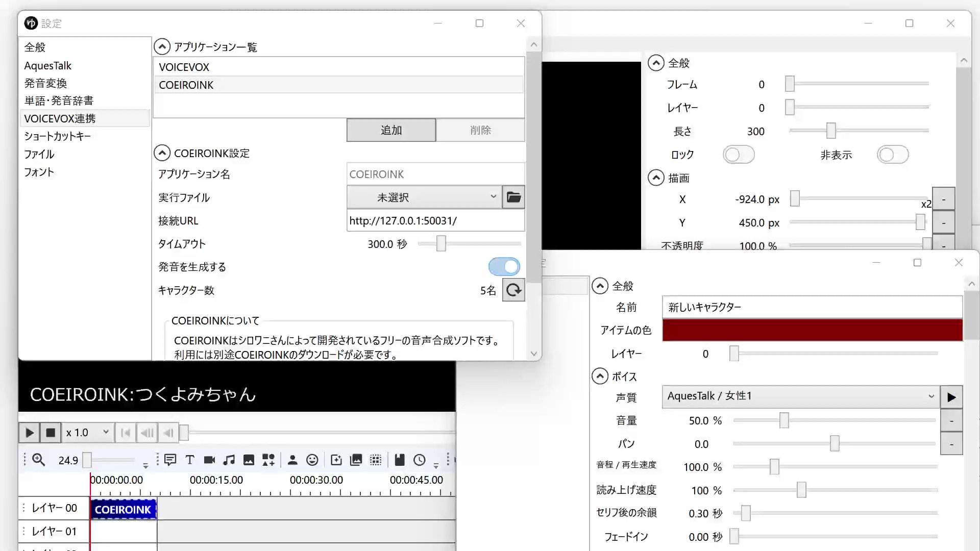This screenshot has height=551, width=980.
Task: Browse for the COEIROINK executable via folder icon
Action: click(x=513, y=197)
